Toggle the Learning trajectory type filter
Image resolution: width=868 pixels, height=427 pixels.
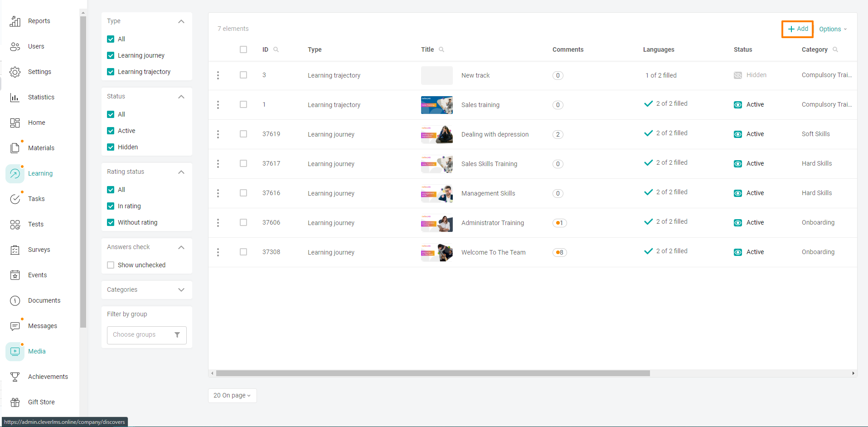tap(111, 72)
